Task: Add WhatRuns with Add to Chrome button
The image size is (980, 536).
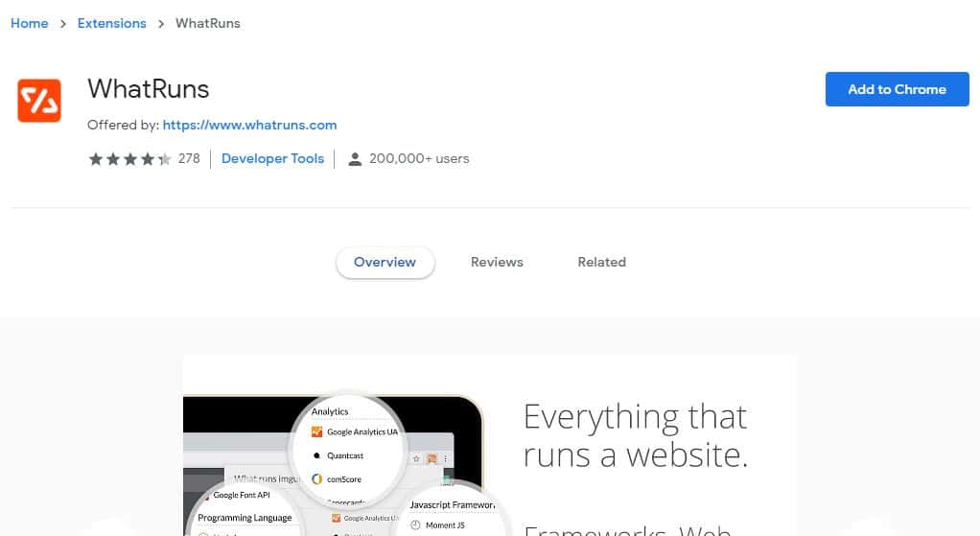Action: 897,89
